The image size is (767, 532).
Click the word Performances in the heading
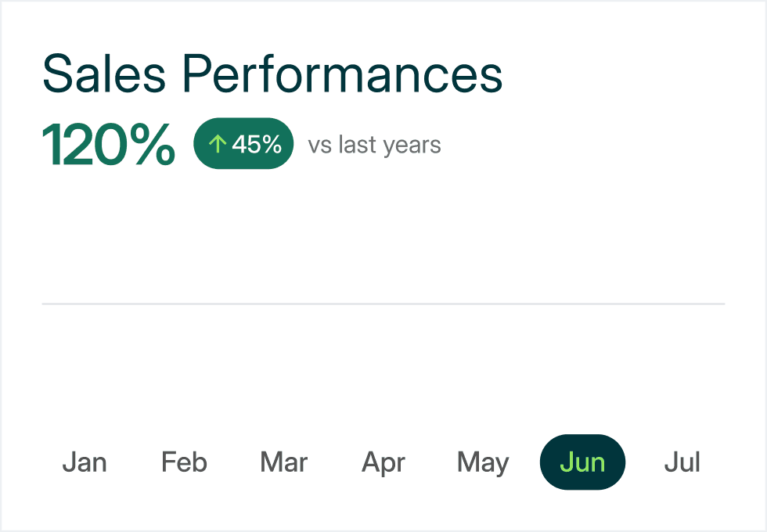click(343, 74)
